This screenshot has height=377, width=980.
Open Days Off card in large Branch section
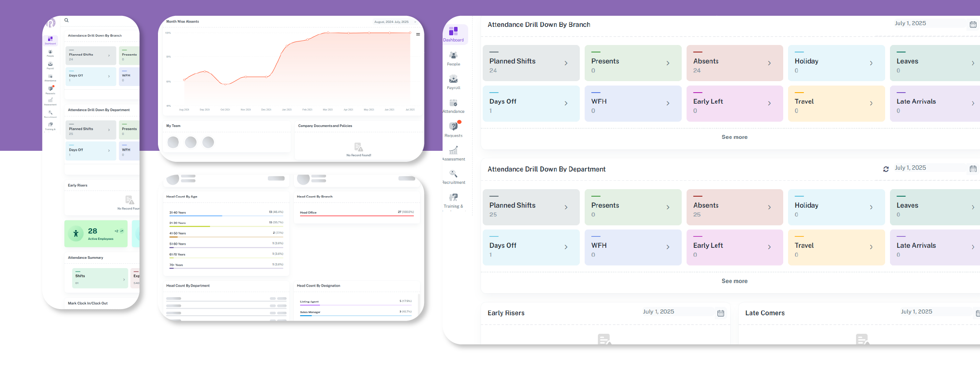531,103
